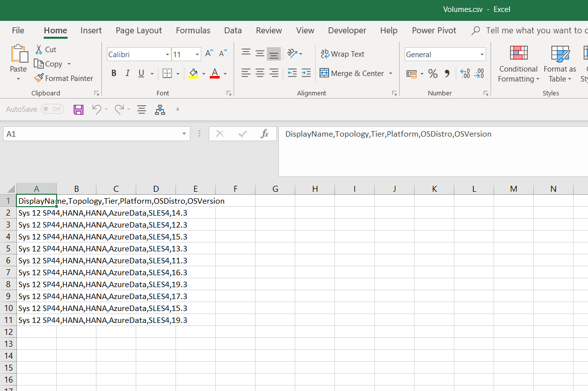Viewport: 588px width, 391px height.
Task: Open the General number format dropdown
Action: point(482,55)
